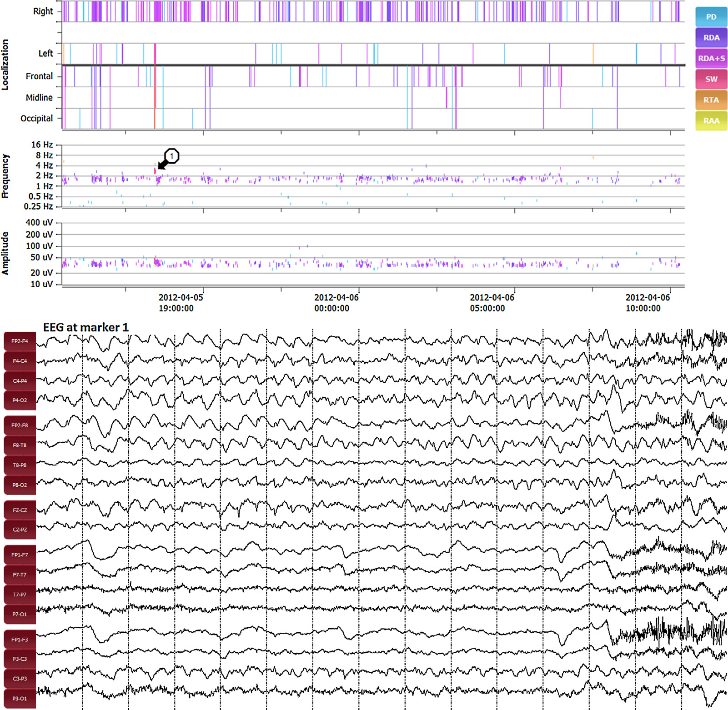Select the P3-O1 channel label
Viewport: 728px width, 710px height.
point(20,699)
